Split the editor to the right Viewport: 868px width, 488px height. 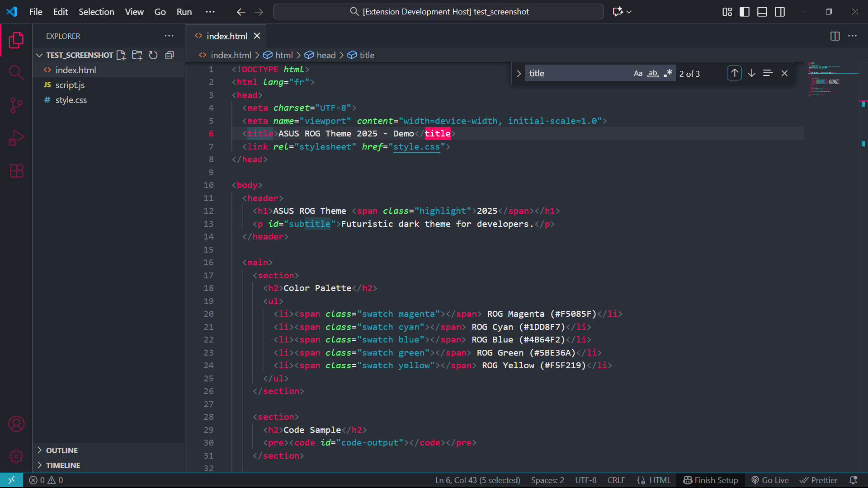coord(835,36)
